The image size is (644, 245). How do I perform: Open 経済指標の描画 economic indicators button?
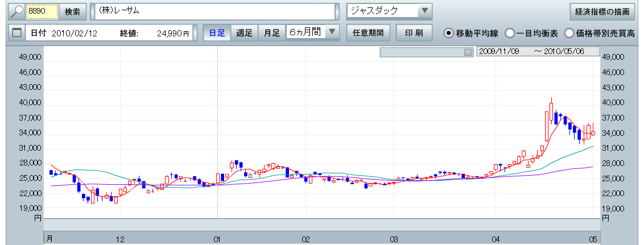tap(601, 11)
